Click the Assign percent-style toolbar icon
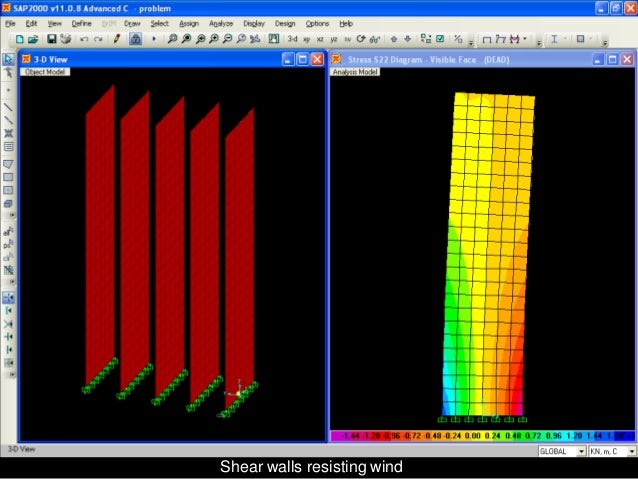The image size is (638, 479). [x=458, y=39]
